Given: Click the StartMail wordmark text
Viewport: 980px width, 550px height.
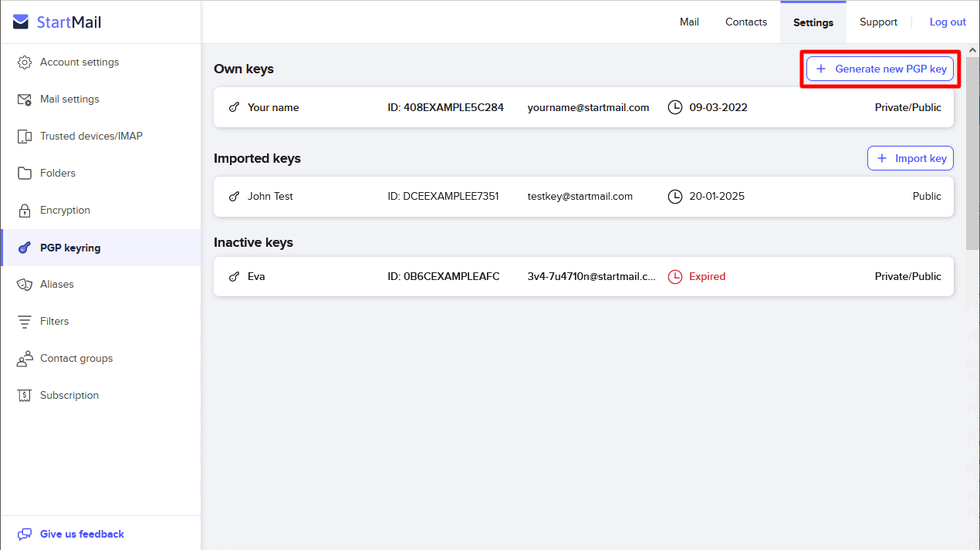Looking at the screenshot, I should [69, 22].
